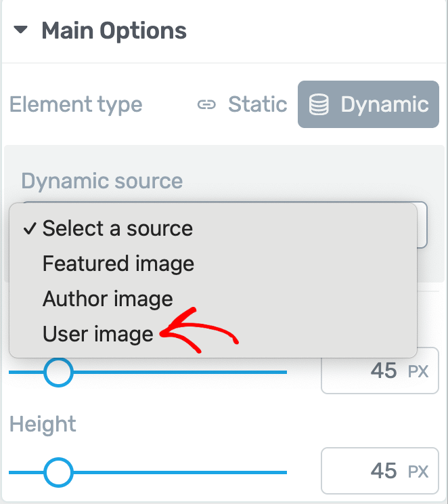The height and width of the screenshot is (504, 448).
Task: Click the Dynamic database icon
Action: (x=319, y=104)
